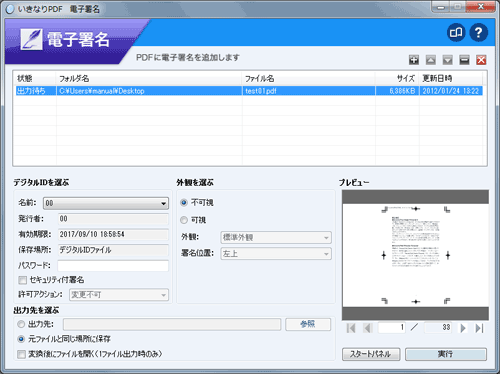Check 変換後にファイルを開く option
The width and height of the screenshot is (500, 374).
click(x=21, y=354)
